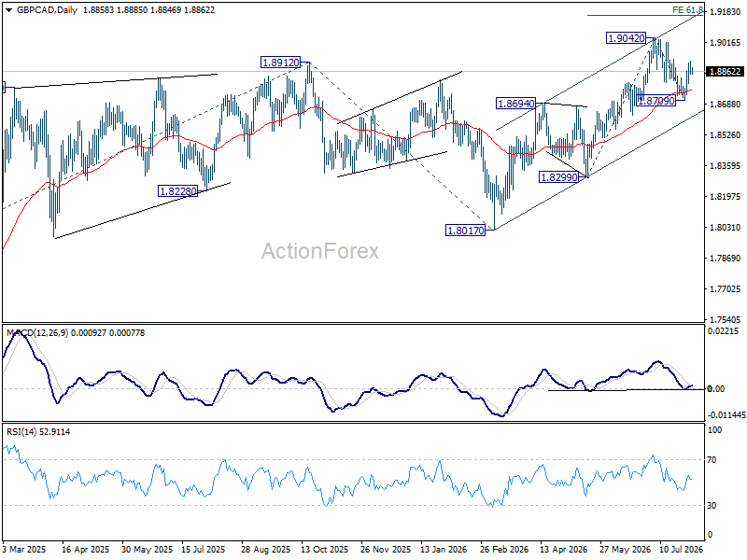Click the 10 Jul 2026 date label

point(682,549)
